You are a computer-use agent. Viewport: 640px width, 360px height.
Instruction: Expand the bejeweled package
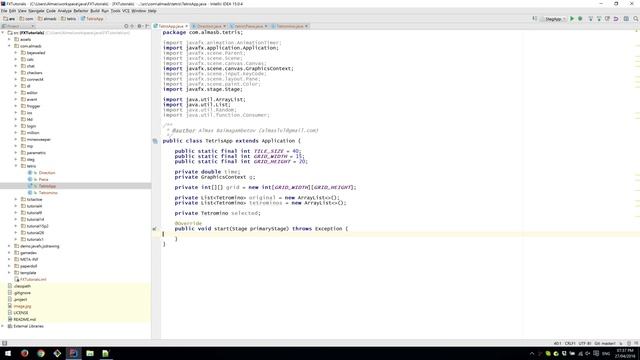(x=16, y=53)
